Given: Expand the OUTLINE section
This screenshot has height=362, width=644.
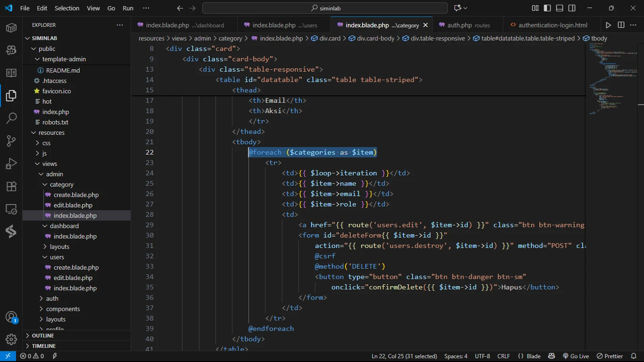Looking at the screenshot, I should pyautogui.click(x=43, y=336).
